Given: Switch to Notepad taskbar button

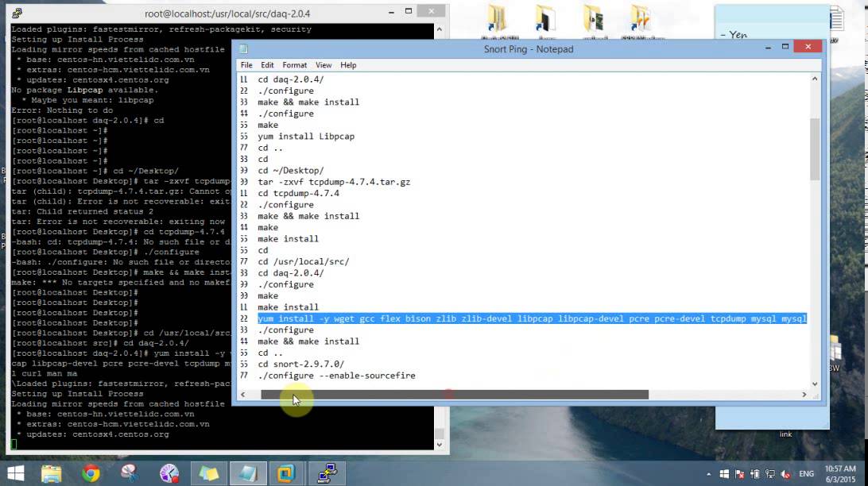Looking at the screenshot, I should pos(247,474).
